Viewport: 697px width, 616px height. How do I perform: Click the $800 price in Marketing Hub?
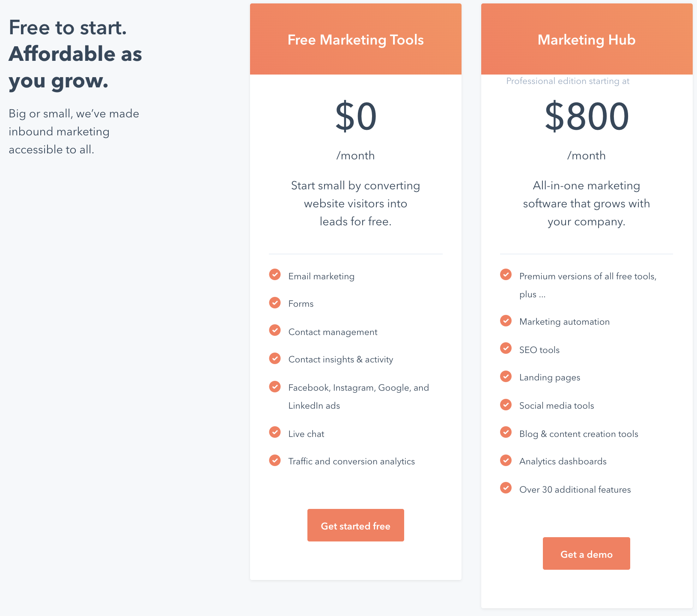(x=587, y=117)
